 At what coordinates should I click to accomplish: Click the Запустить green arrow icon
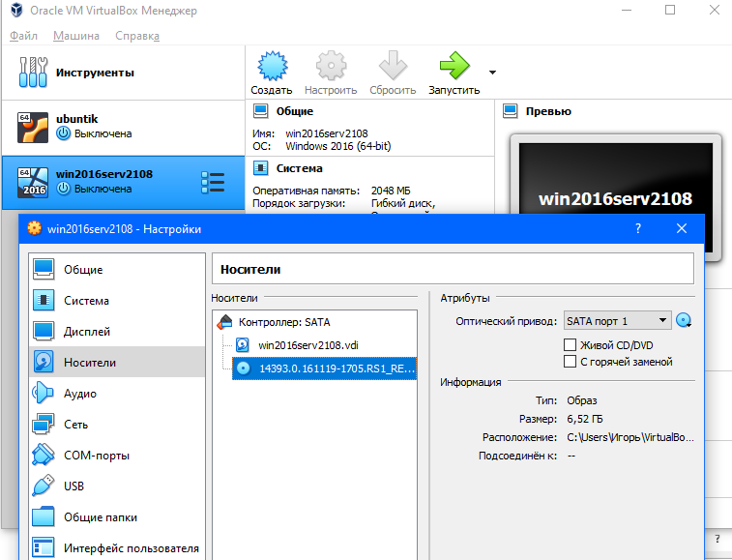(454, 66)
